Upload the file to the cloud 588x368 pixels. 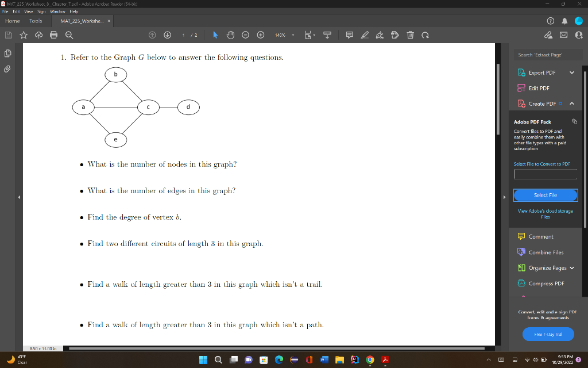pos(38,35)
